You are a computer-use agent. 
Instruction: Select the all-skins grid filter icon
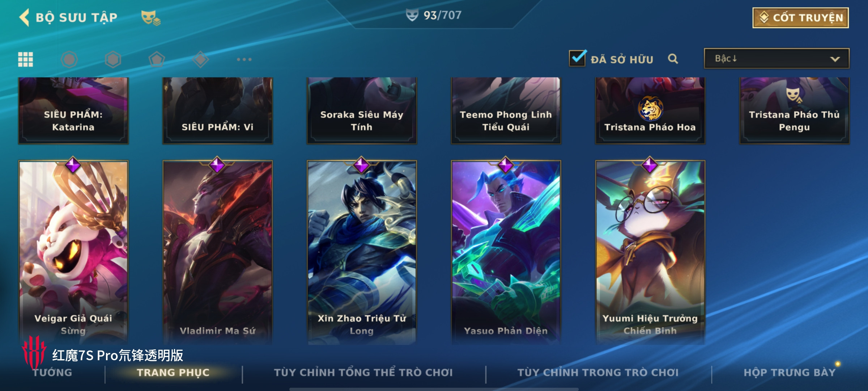coord(26,59)
